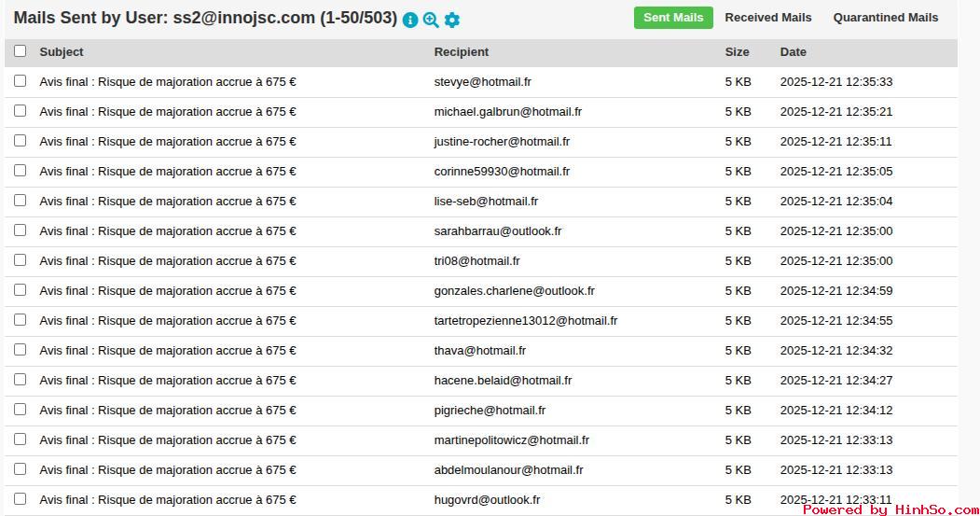Click recipient gonzales.charlene@outlook.fr
The width and height of the screenshot is (980, 516).
point(514,291)
